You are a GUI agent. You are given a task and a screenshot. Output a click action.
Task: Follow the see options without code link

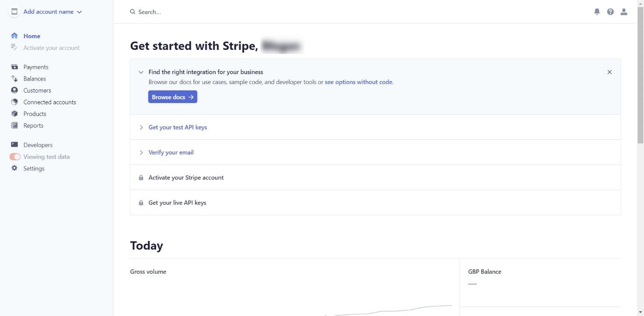[358, 82]
